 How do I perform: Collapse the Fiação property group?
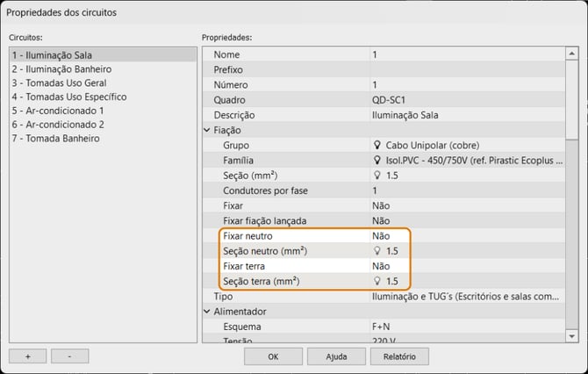point(207,130)
